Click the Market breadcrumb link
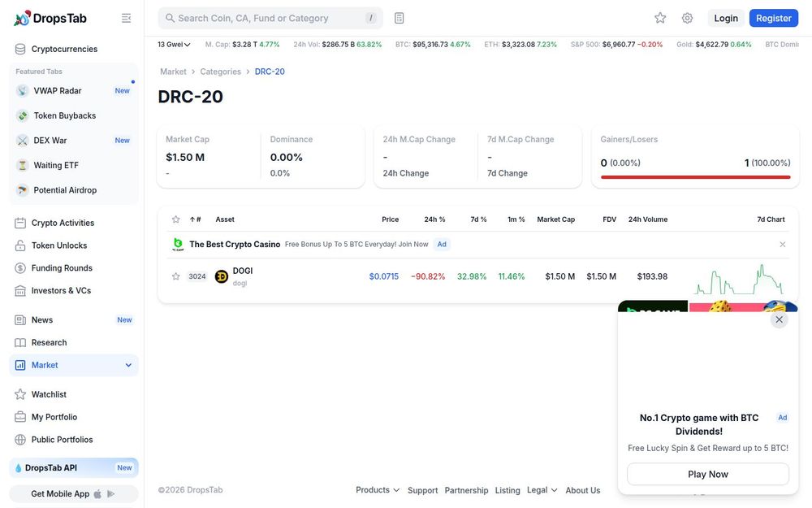 tap(173, 72)
